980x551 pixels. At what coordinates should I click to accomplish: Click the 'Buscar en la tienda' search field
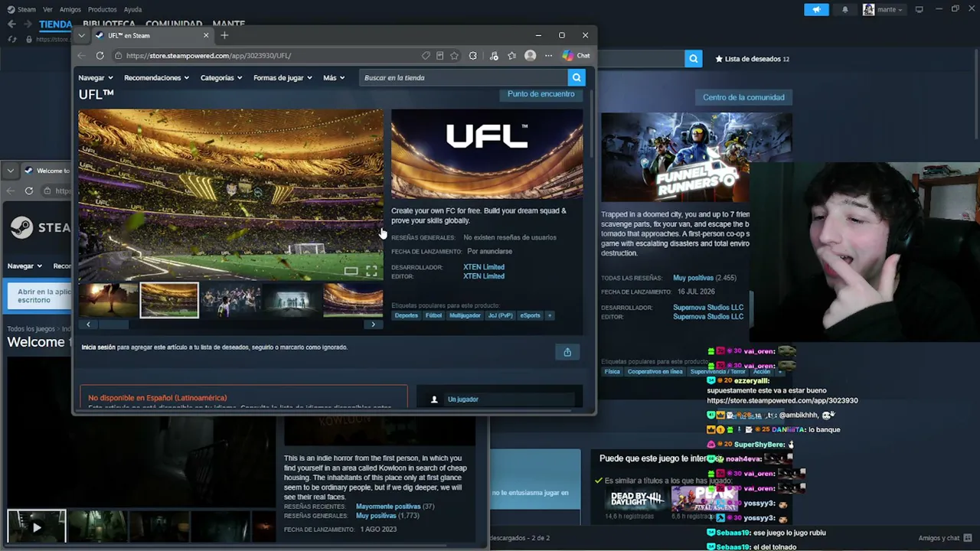tap(464, 77)
